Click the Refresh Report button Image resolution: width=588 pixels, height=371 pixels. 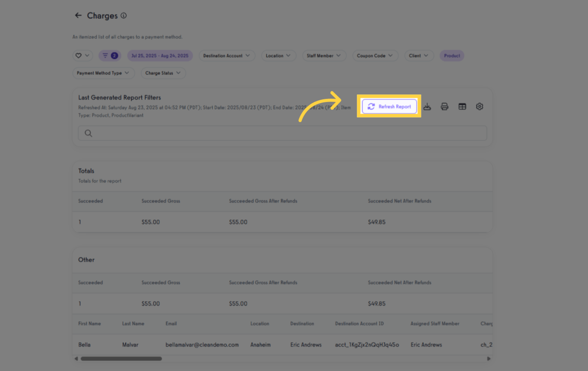(389, 106)
